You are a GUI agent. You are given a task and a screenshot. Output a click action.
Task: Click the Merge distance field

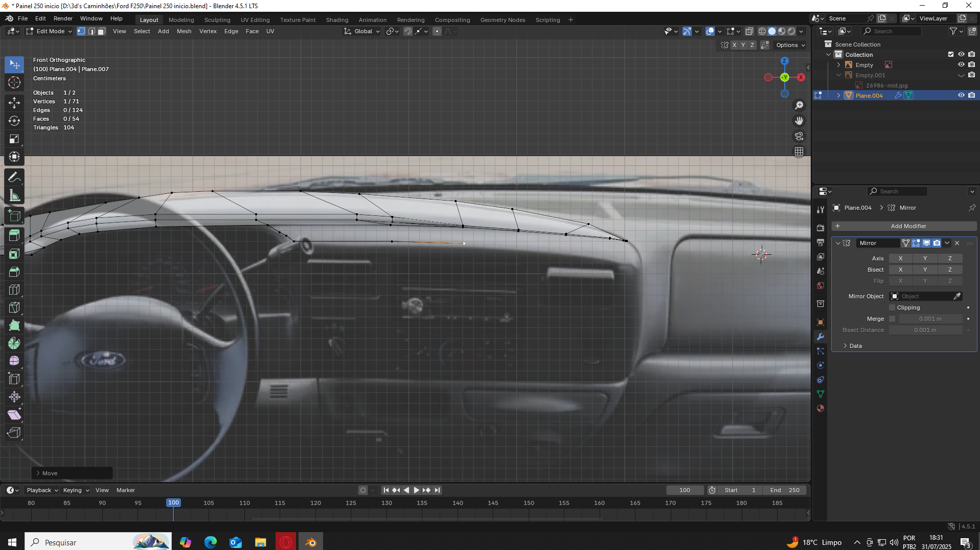[929, 319]
